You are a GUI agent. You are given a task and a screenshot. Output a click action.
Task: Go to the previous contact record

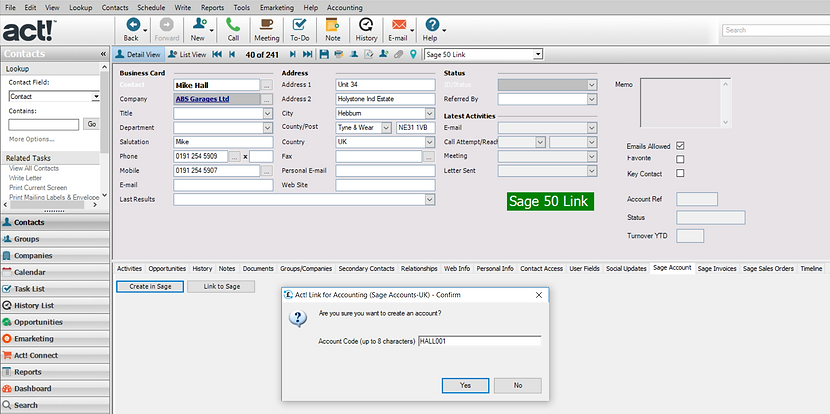tap(231, 54)
